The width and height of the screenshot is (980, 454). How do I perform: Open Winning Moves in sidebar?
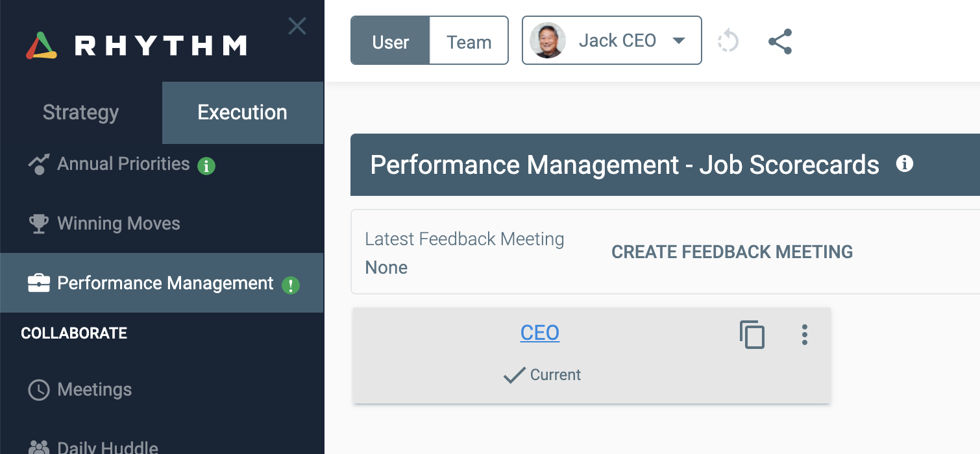coord(118,224)
